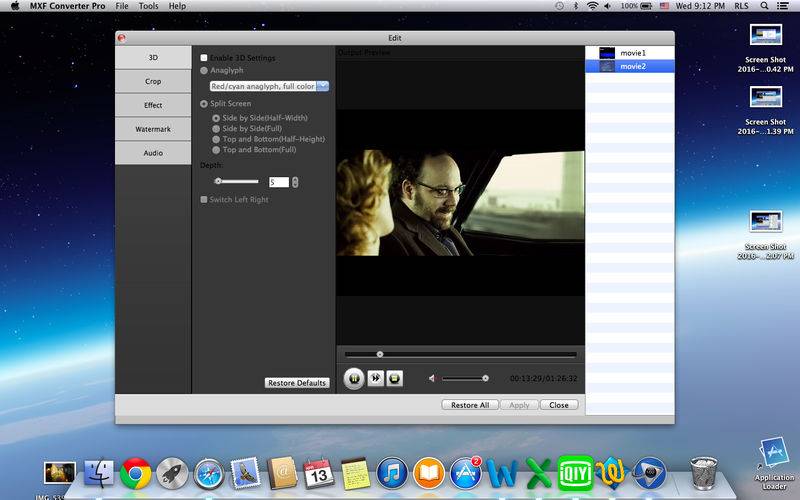Open the File menu
The image size is (800, 500).
point(122,6)
